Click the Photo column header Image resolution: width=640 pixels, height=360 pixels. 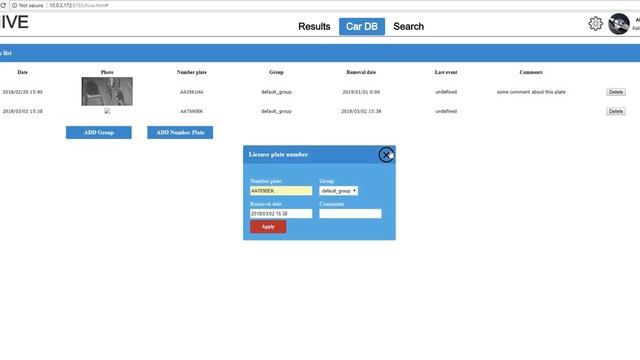(107, 72)
